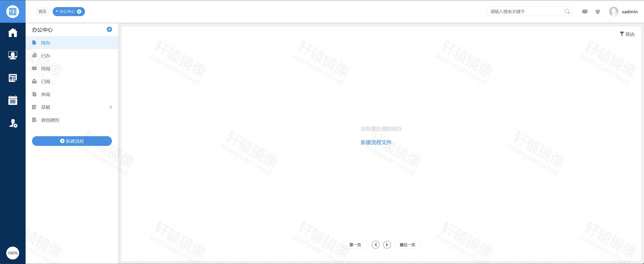Screen dimensions: 644x264
Task: Open the 待办 list
Action: pos(72,43)
